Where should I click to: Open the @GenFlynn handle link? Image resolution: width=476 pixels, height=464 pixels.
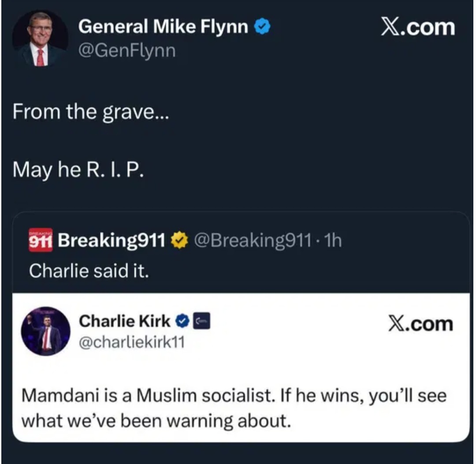(x=127, y=51)
